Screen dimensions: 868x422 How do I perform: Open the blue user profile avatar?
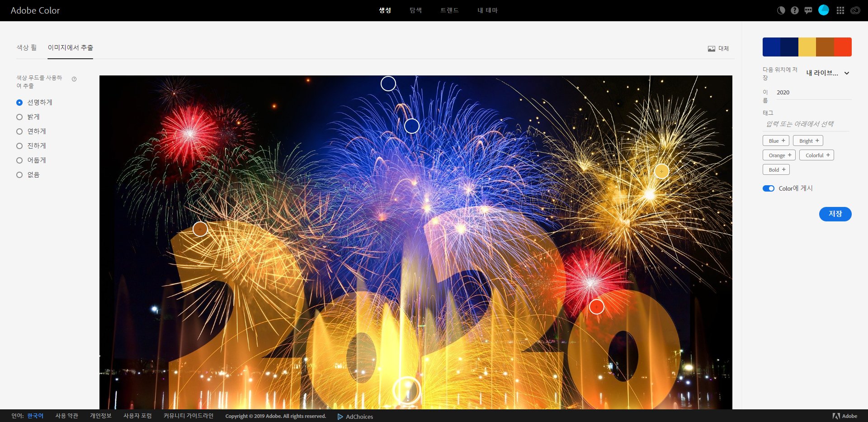824,10
